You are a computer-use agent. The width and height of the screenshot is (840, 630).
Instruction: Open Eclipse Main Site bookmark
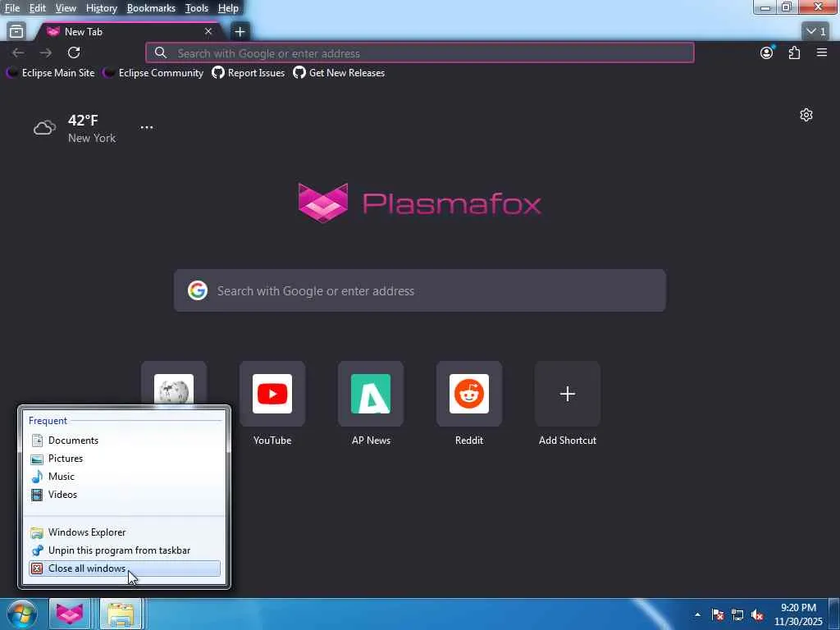tap(50, 73)
